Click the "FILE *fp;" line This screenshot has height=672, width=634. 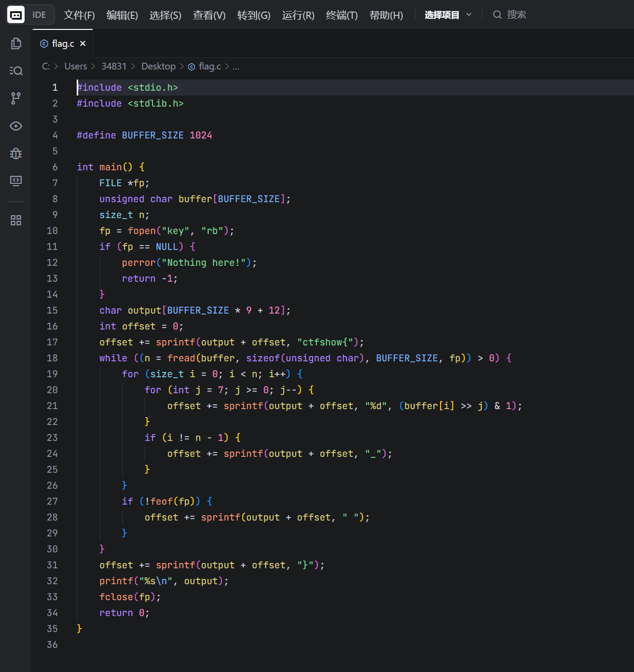124,183
